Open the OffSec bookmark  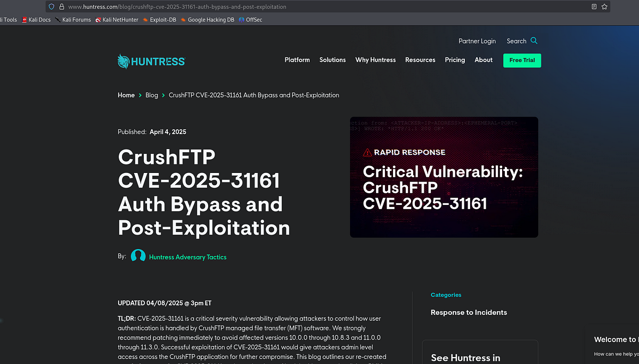(x=250, y=20)
